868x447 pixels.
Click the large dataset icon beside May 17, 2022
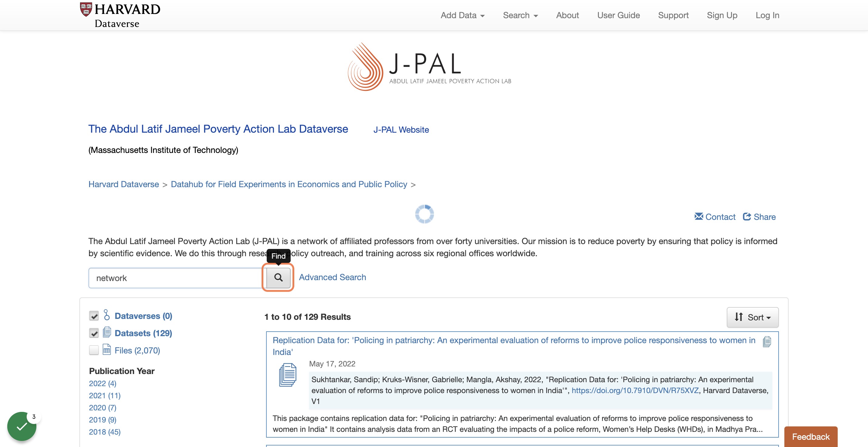(288, 375)
